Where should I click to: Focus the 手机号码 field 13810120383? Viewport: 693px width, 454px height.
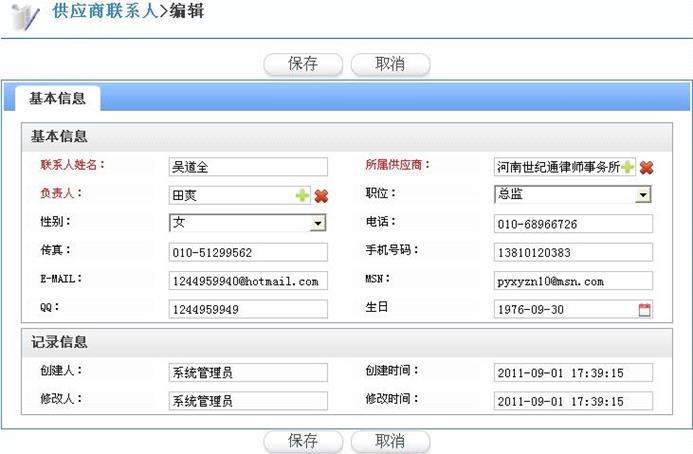coord(573,252)
